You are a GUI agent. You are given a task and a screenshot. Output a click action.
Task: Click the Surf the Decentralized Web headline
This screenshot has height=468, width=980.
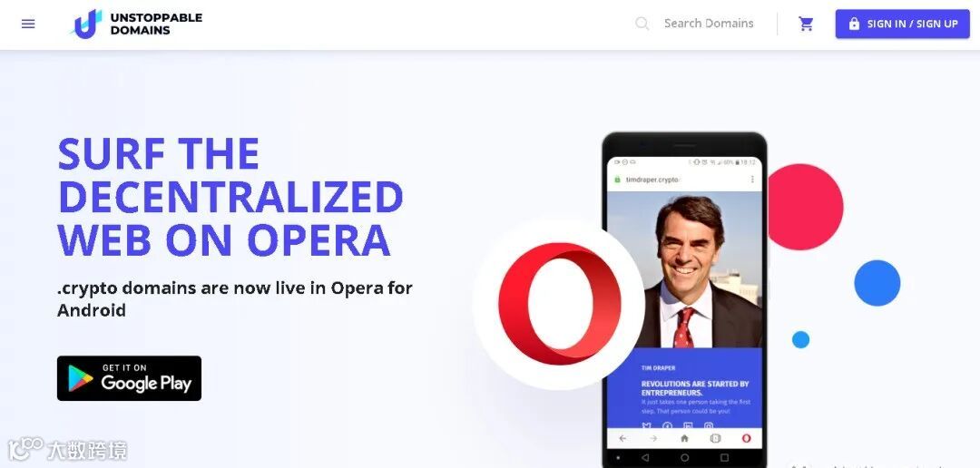[x=230, y=197]
